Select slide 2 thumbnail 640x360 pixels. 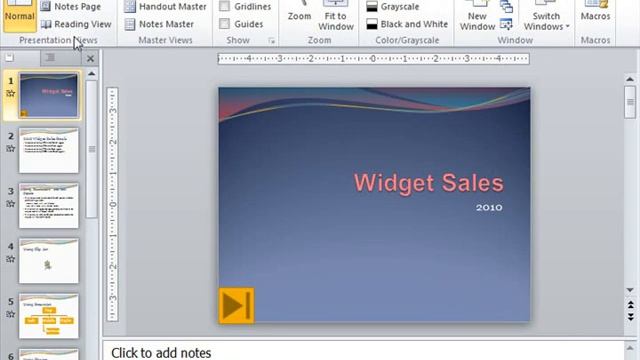[x=49, y=151]
